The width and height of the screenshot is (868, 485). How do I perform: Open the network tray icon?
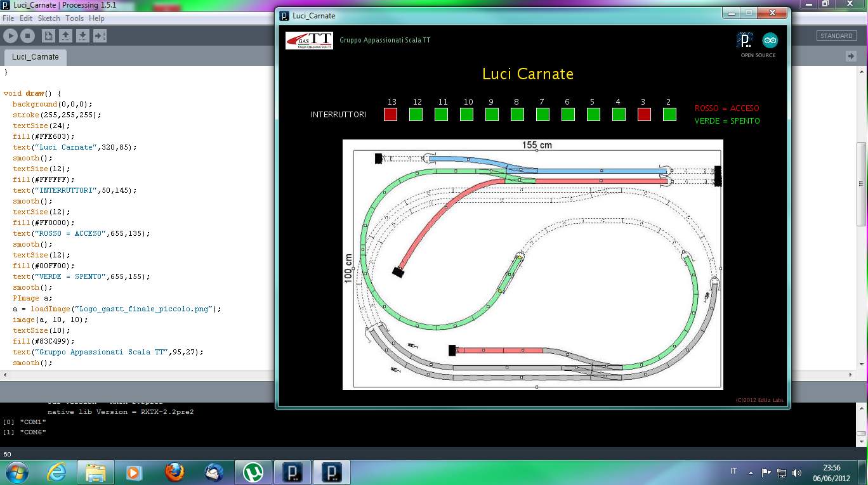(782, 473)
